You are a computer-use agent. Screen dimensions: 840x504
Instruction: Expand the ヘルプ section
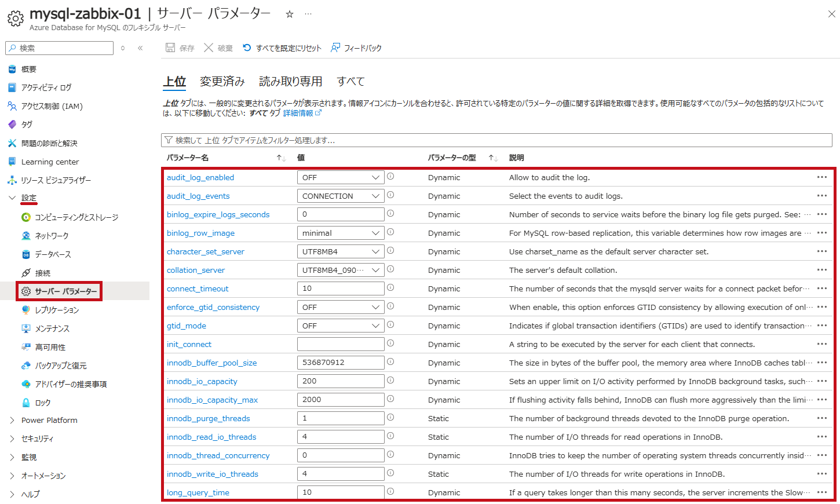(x=12, y=494)
